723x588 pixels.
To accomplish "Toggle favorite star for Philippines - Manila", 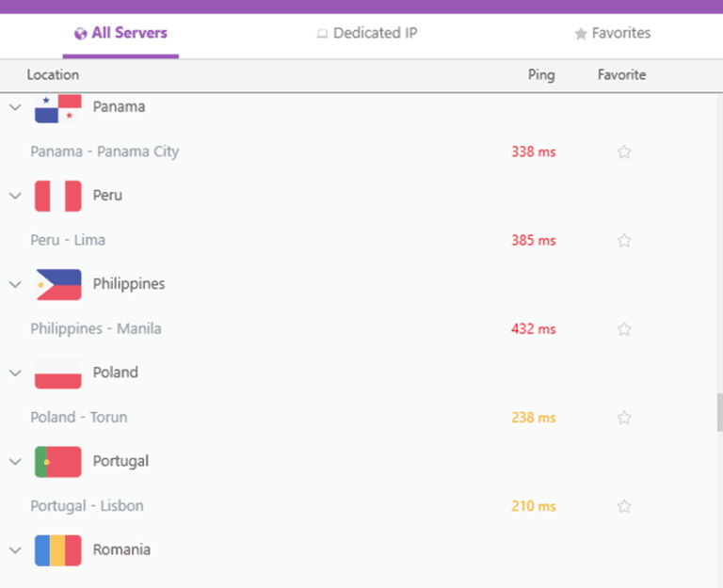I will point(623,329).
